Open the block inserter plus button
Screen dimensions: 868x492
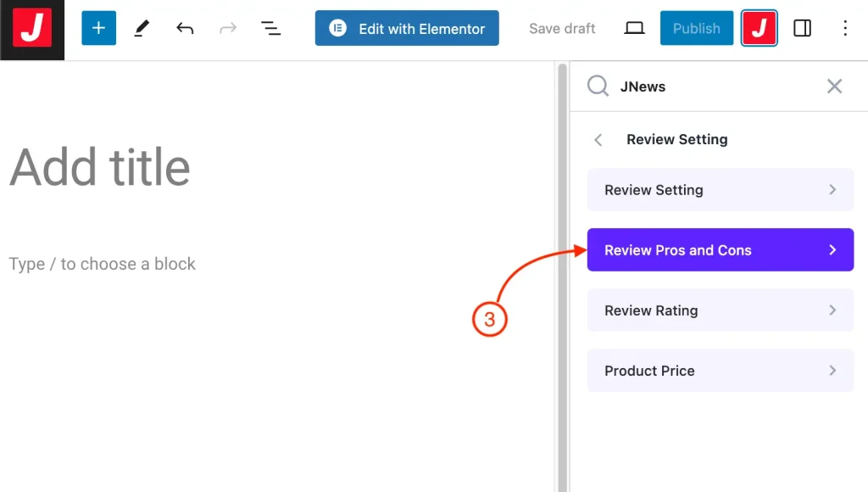coord(98,29)
